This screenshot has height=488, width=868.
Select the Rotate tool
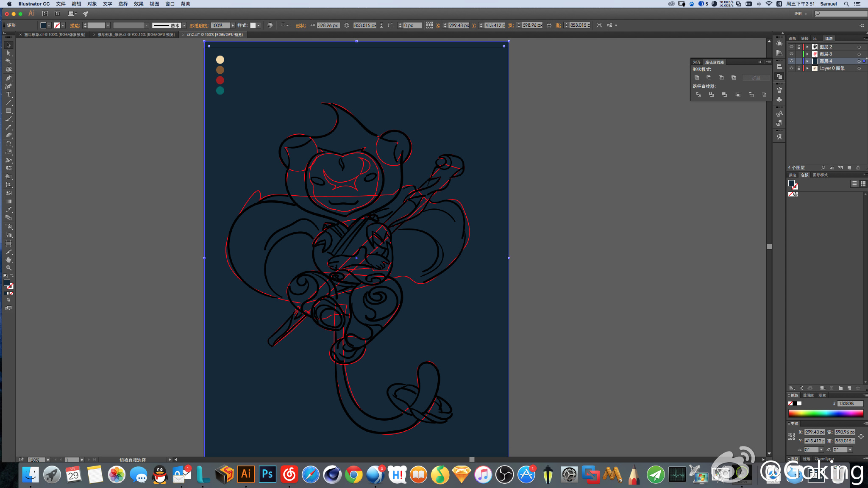coord(8,144)
